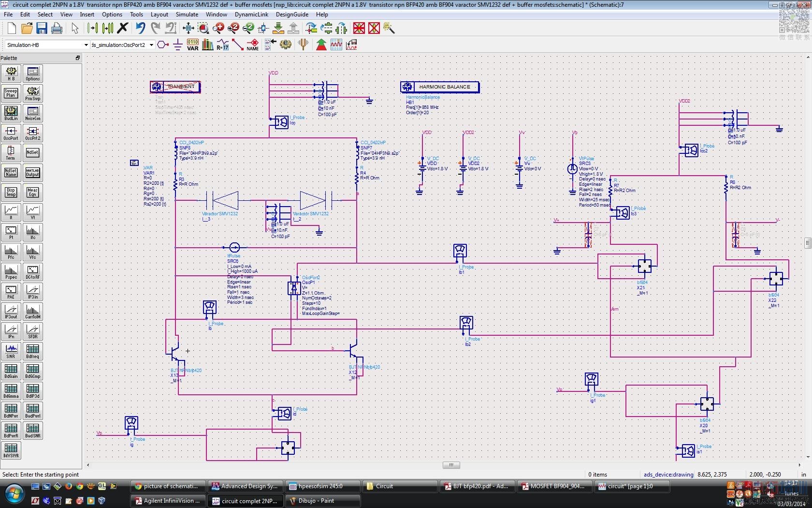
Task: Open the Simulate menu
Action: tap(187, 15)
